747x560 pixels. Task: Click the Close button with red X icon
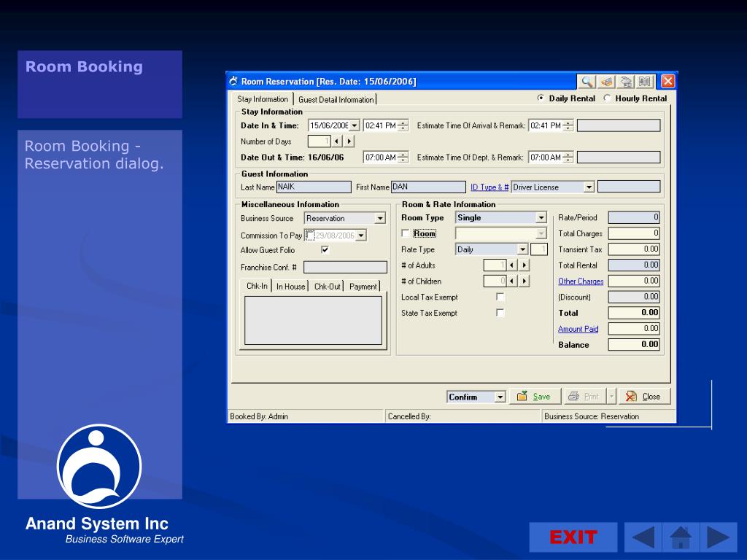[x=644, y=396]
